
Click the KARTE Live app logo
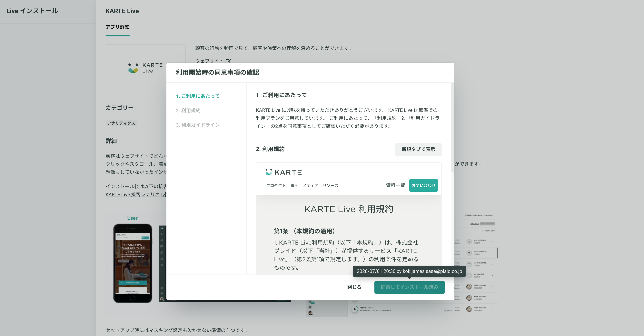tap(145, 68)
